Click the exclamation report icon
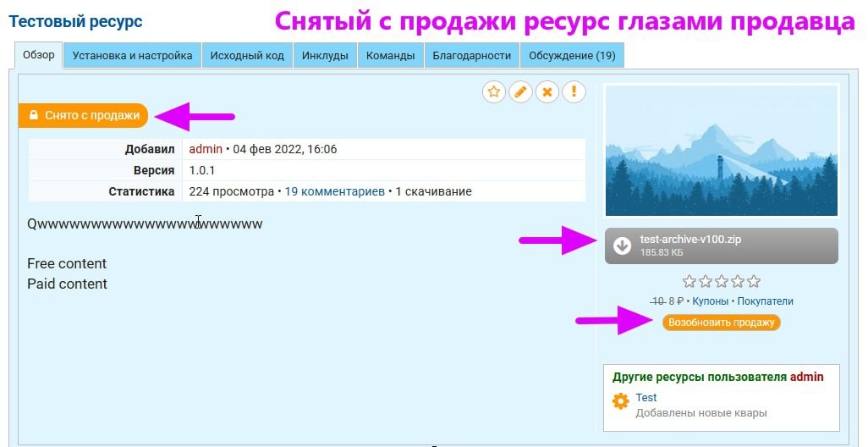The height and width of the screenshot is (447, 868). coord(574,91)
